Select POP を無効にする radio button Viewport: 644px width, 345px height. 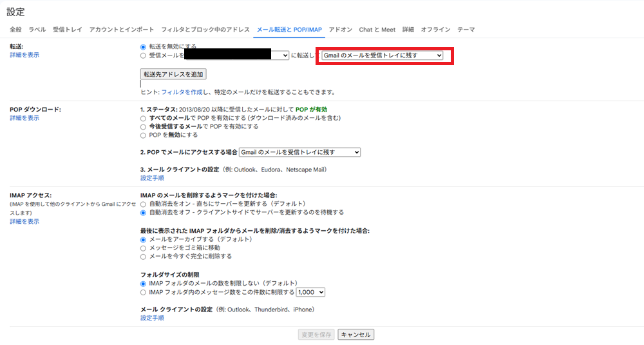pos(143,135)
